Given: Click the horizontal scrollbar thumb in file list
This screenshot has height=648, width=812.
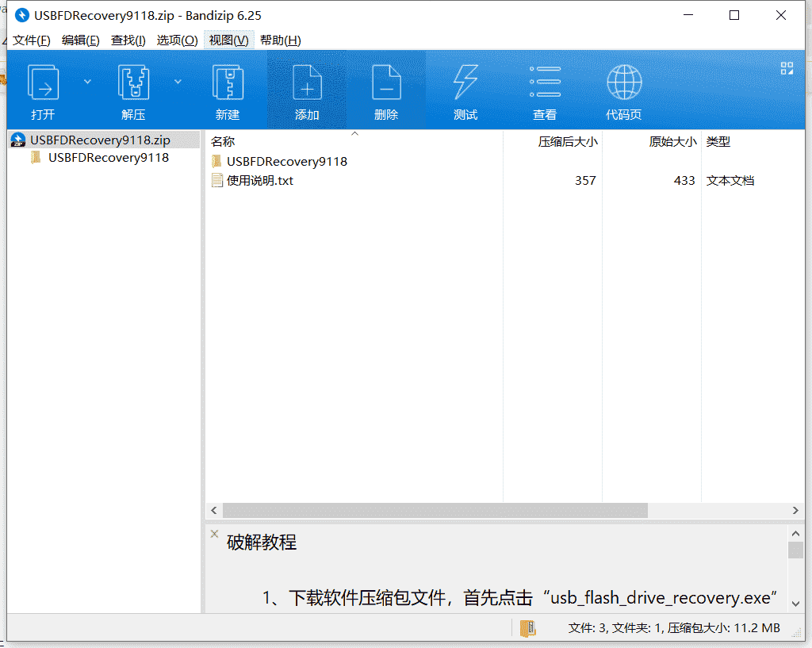Looking at the screenshot, I should [x=435, y=510].
